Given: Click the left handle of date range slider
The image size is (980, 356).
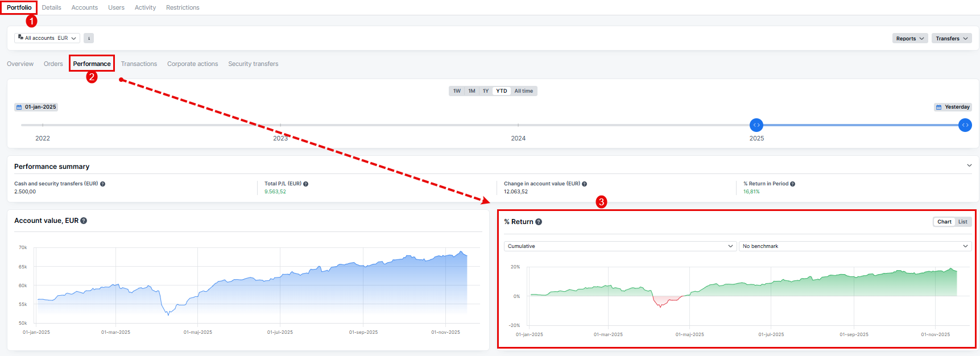Looking at the screenshot, I should (x=756, y=125).
